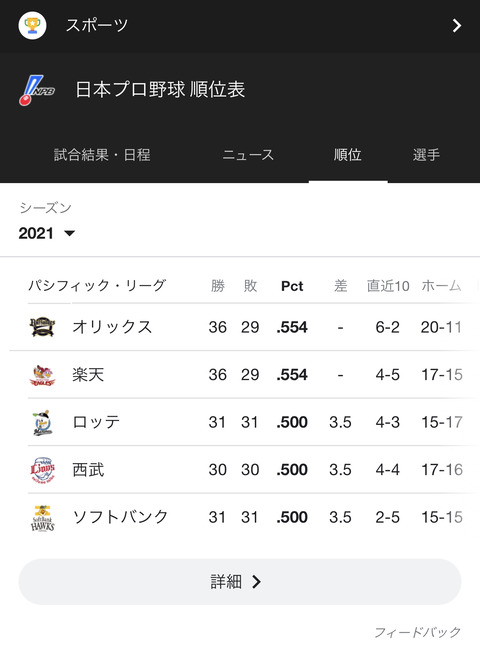
Task: Click the Orix Buffaloes team logo
Action: coord(42,327)
